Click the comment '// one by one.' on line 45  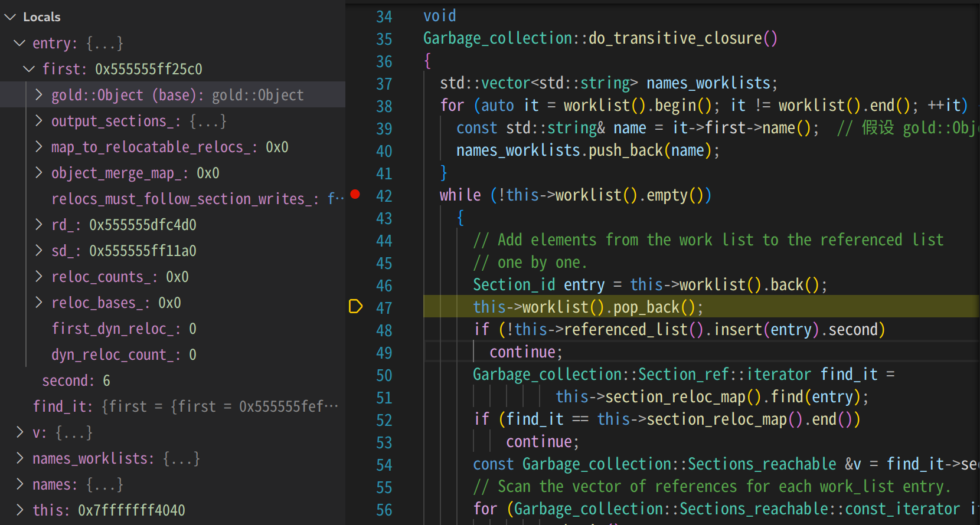click(x=530, y=262)
